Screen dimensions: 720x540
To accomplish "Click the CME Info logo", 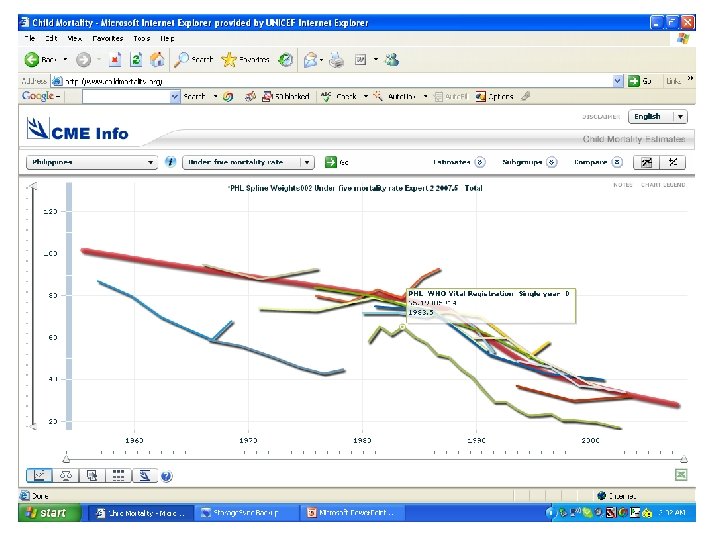I will [x=78, y=129].
